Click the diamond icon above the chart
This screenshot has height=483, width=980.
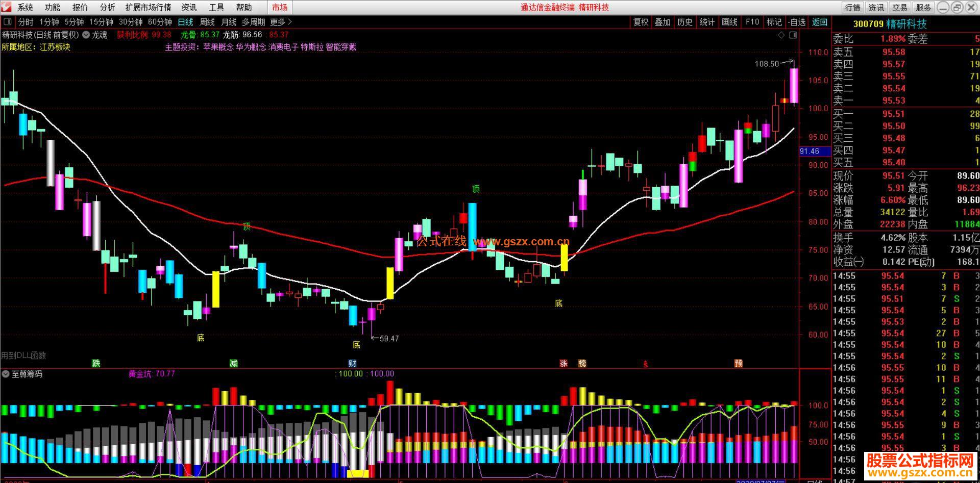(781, 35)
